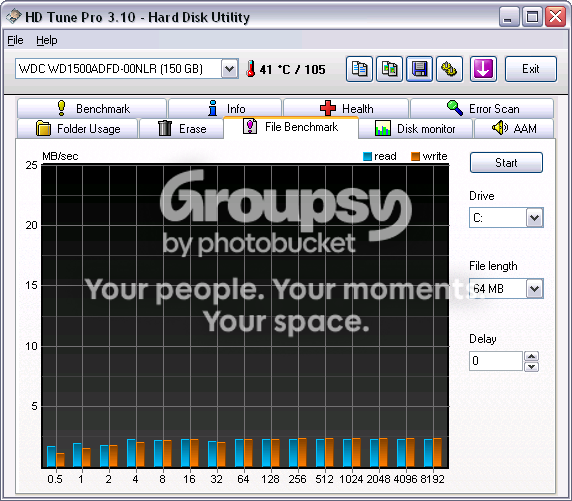Close the HD Tune Pro window
Image resolution: width=572 pixels, height=501 pixels.
coord(556,17)
